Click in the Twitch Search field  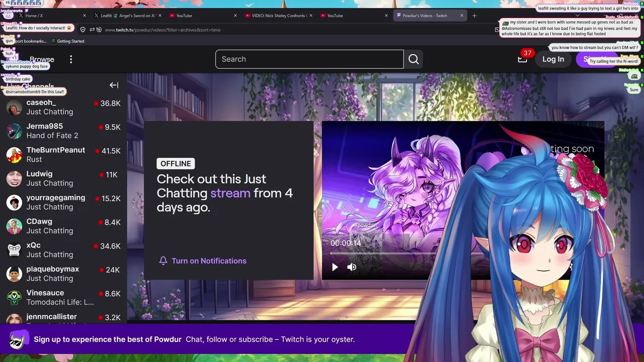(x=309, y=59)
